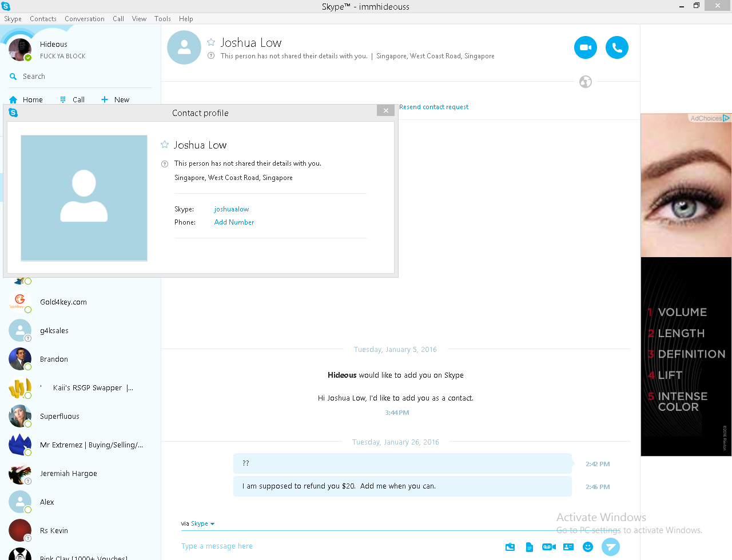Click the mascara advertisement image
The height and width of the screenshot is (560, 732).
686,285
